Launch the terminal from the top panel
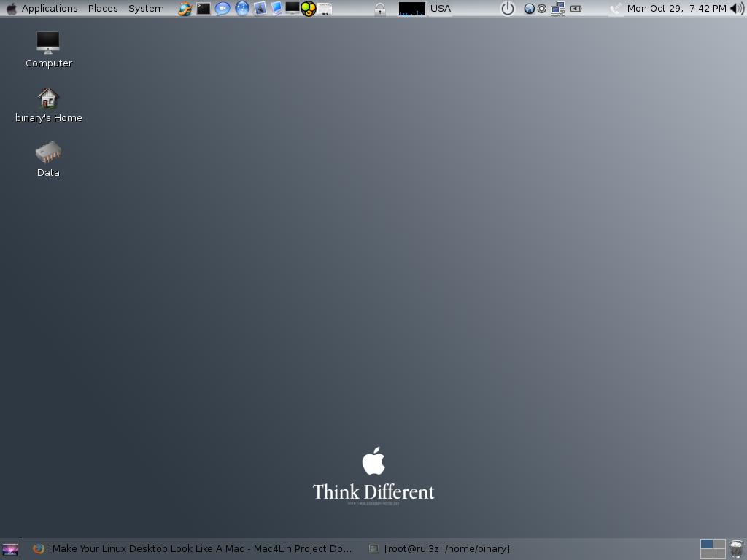 [x=204, y=9]
